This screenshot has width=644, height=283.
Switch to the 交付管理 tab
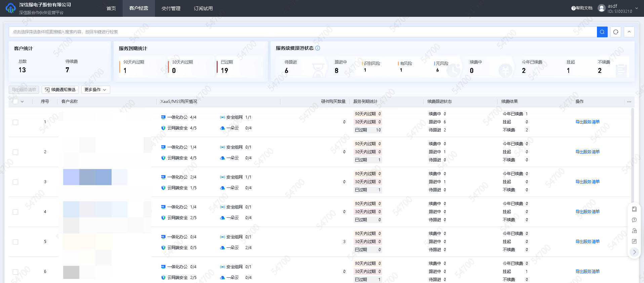(x=171, y=8)
